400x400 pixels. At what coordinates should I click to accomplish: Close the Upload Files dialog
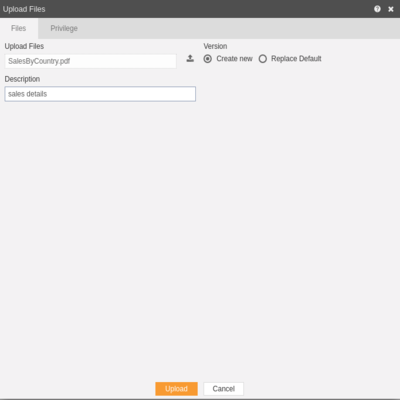click(391, 9)
